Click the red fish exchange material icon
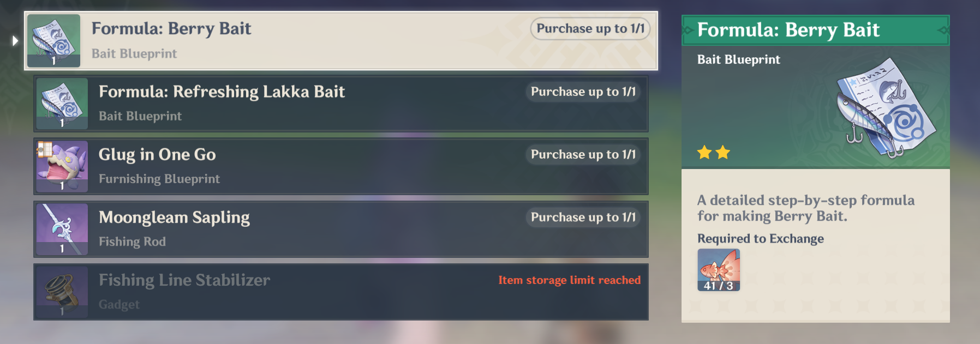980x344 pixels. (x=719, y=270)
